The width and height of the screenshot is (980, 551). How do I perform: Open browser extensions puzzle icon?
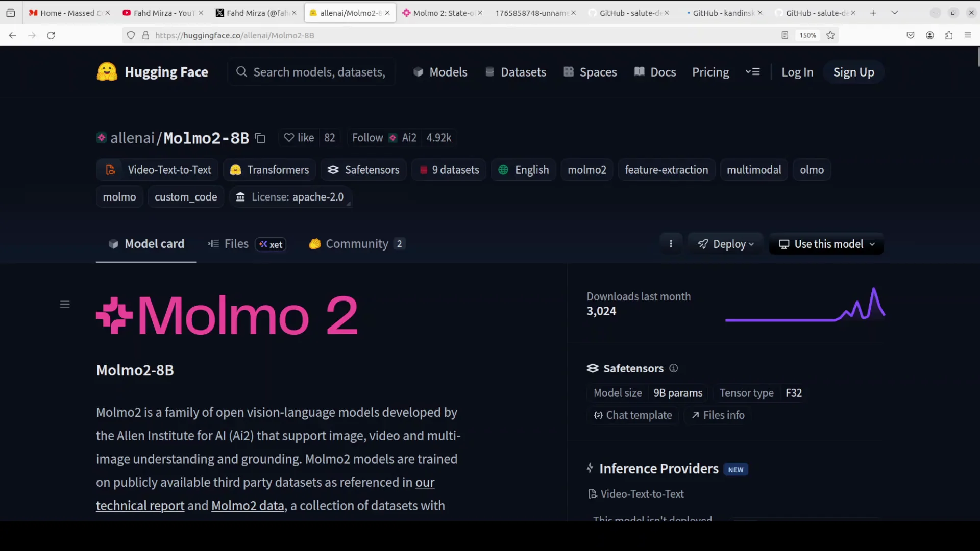pyautogui.click(x=949, y=35)
